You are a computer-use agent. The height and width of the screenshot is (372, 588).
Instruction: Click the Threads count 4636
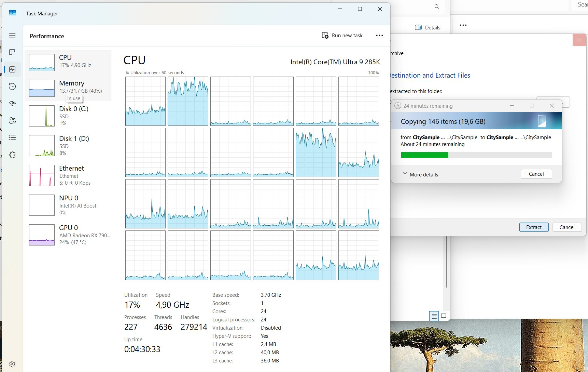163,327
